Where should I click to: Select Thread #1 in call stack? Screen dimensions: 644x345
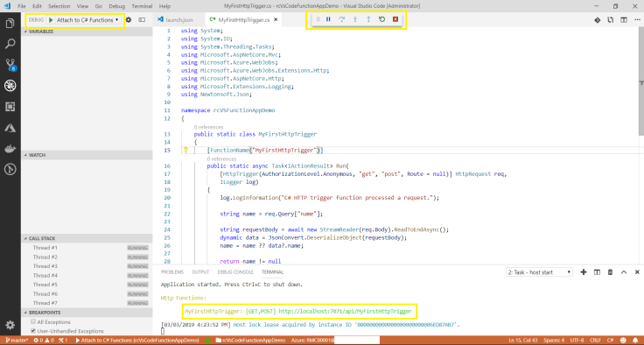[87, 248]
